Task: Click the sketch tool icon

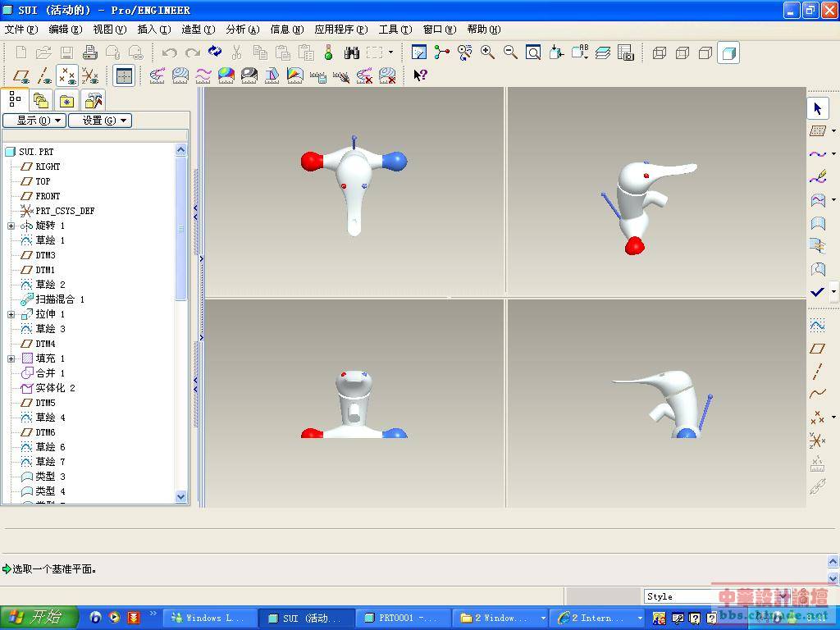Action: [818, 325]
